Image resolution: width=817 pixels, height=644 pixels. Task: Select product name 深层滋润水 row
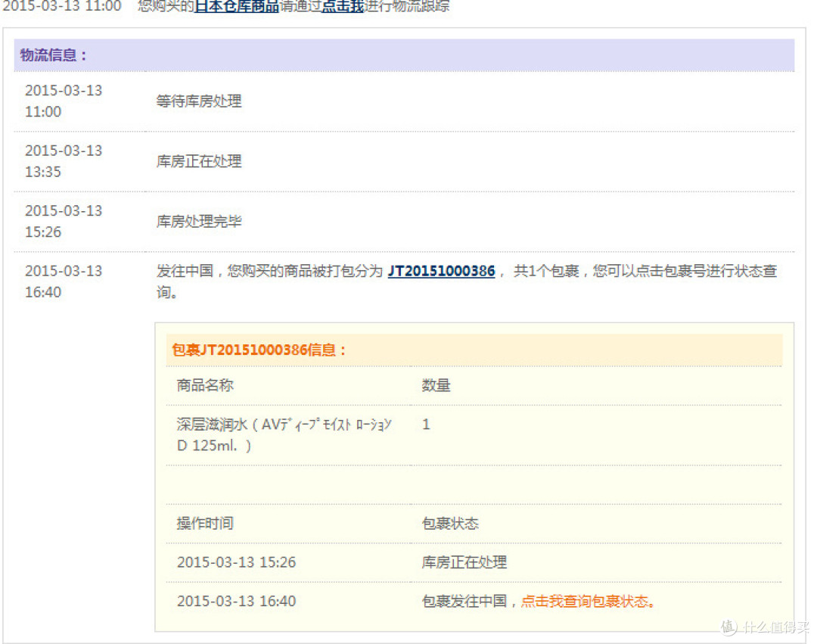284,435
